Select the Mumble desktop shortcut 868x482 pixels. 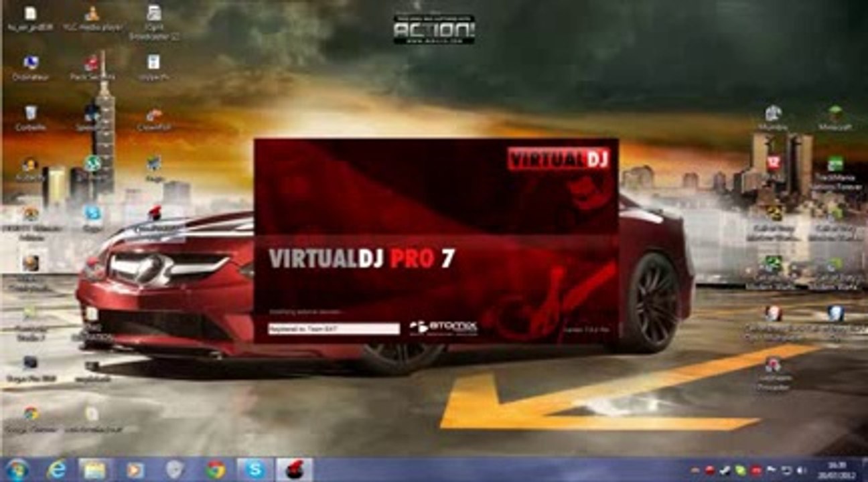pyautogui.click(x=774, y=118)
